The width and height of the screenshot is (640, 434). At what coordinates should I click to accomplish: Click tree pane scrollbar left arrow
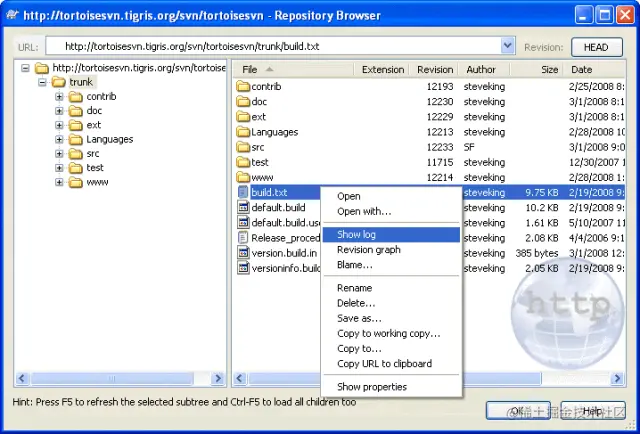pos(22,379)
